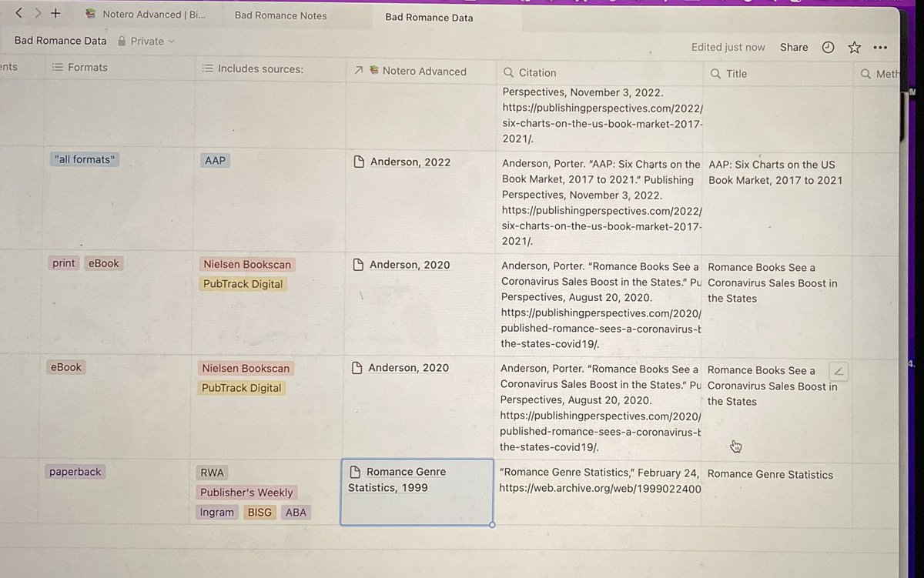This screenshot has width=924, height=578.
Task: Open the Private sharing dropdown
Action: tap(152, 41)
